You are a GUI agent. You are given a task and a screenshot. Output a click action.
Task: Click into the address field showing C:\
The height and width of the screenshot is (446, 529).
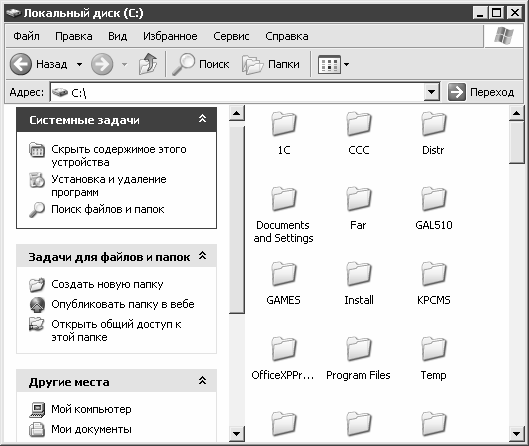pyautogui.click(x=238, y=92)
